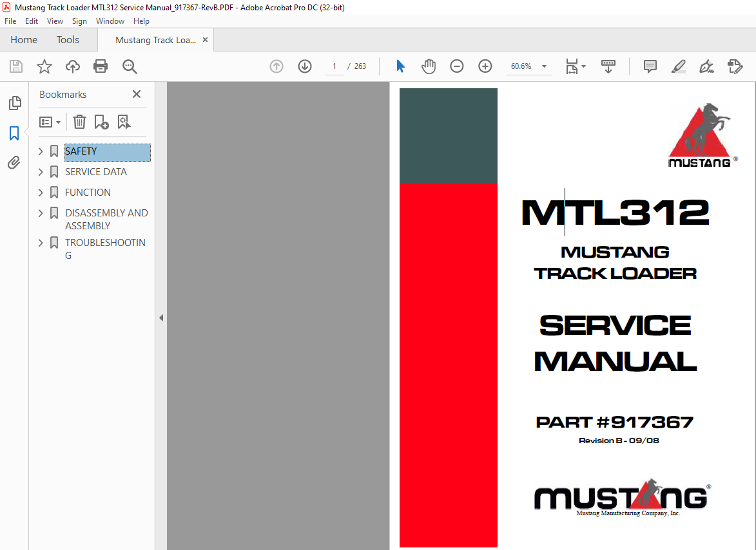
Task: Open the attachments paperclip panel
Action: [14, 163]
